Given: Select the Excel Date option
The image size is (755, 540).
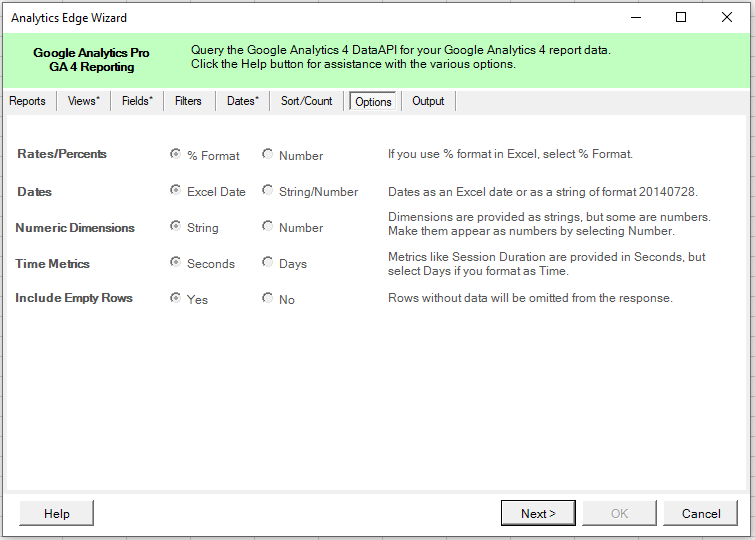Looking at the screenshot, I should pyautogui.click(x=175, y=190).
